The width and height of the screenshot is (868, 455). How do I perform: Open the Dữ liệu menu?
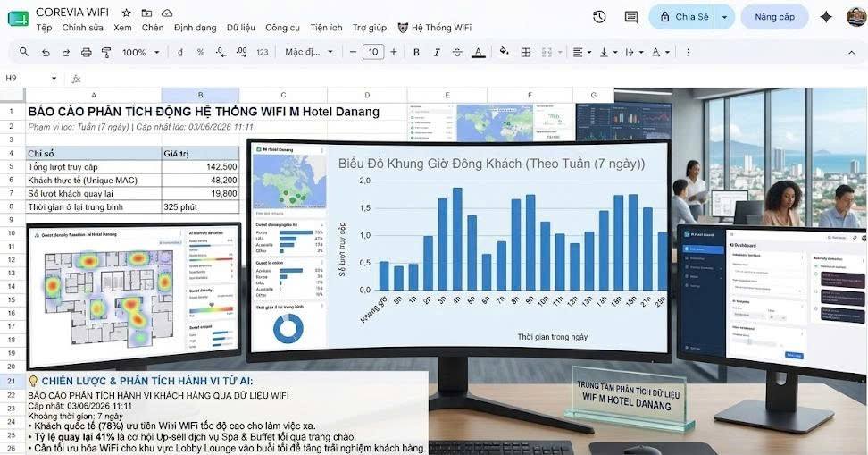[x=241, y=28]
